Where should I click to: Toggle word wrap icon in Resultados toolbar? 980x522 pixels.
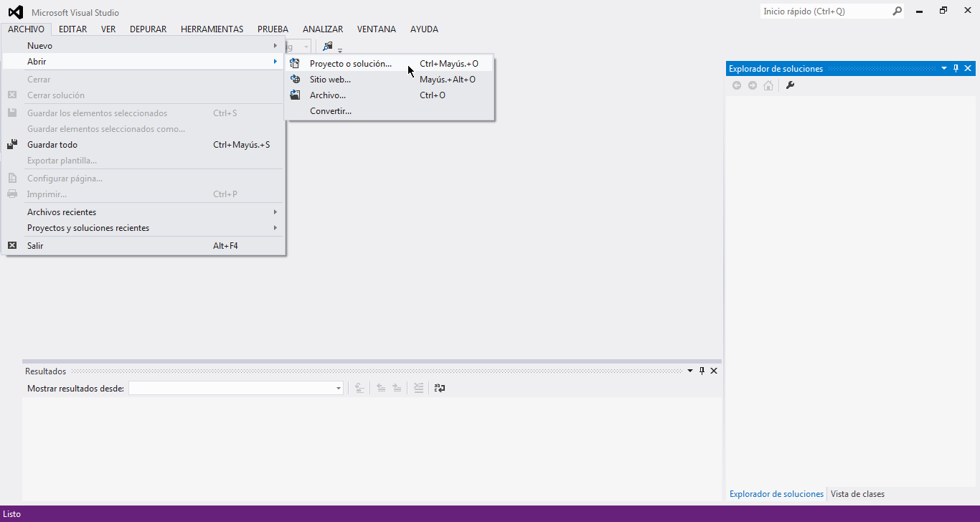440,388
